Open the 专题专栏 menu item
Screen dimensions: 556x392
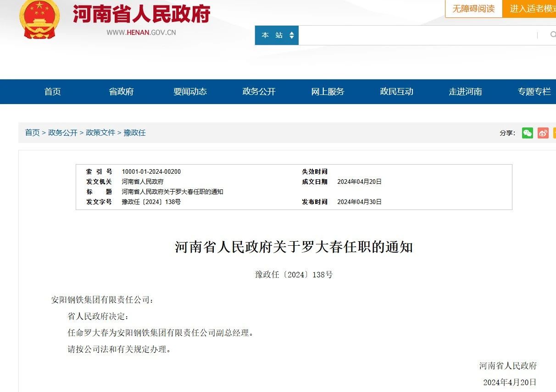534,92
